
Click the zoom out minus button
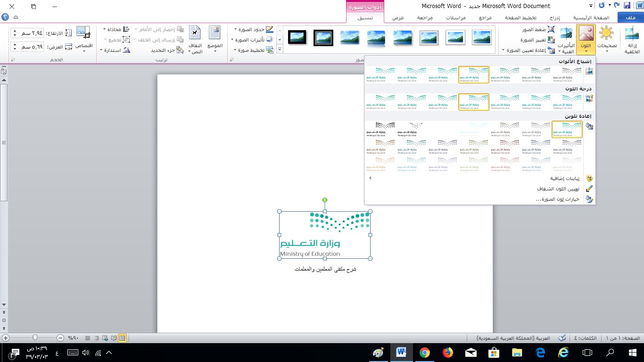coord(60,338)
